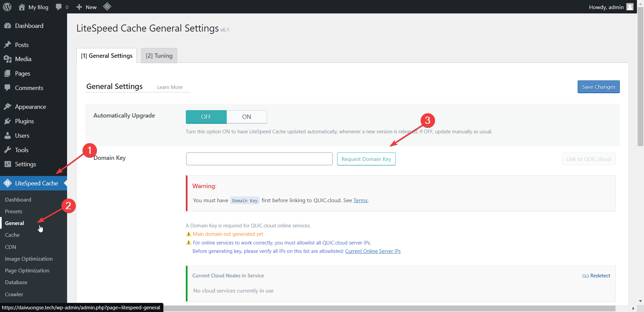Screen dimensions: 644x312
Task: Click the comments bubble icon in admin bar
Action: 59,7
